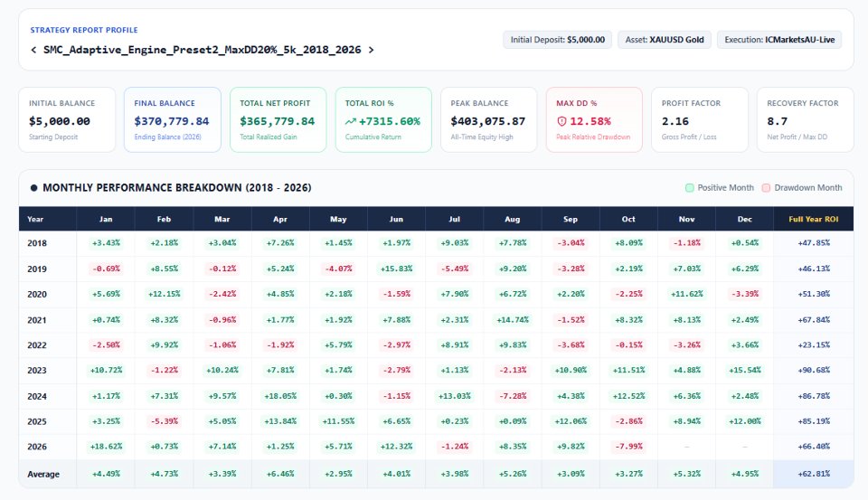Click the +18.62% cell for January 2026
The height and width of the screenshot is (500, 868).
[106, 447]
